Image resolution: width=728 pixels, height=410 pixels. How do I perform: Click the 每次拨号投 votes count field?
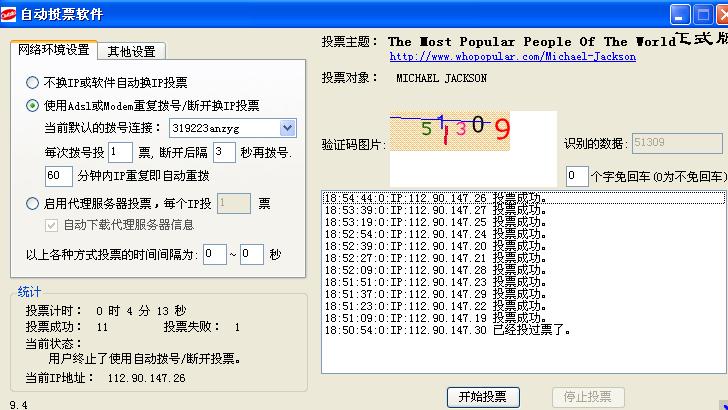(119, 152)
